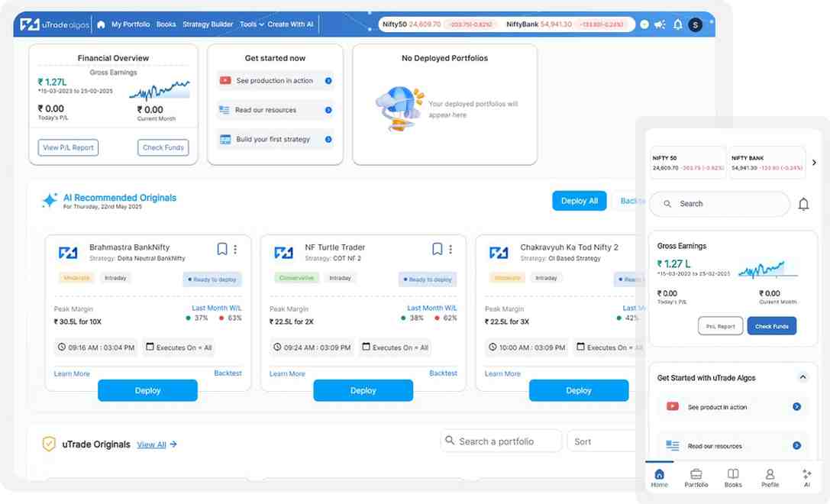Open Brahmastra BankNifty three-dot menu
Screen dimensions: 830x504
coord(235,249)
